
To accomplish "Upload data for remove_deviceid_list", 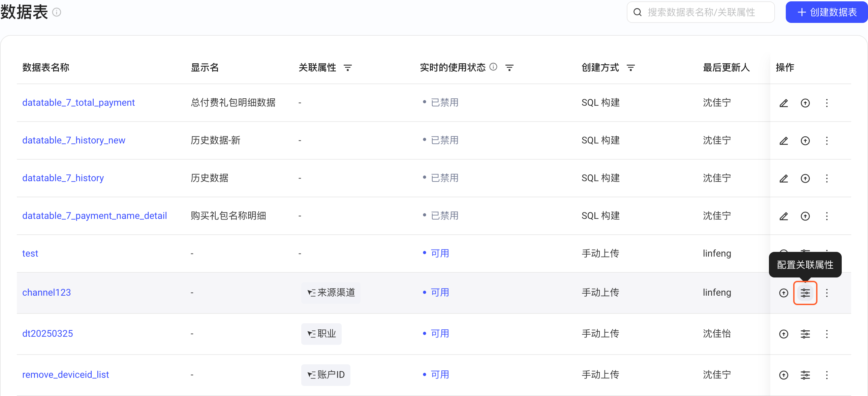I will click(784, 375).
